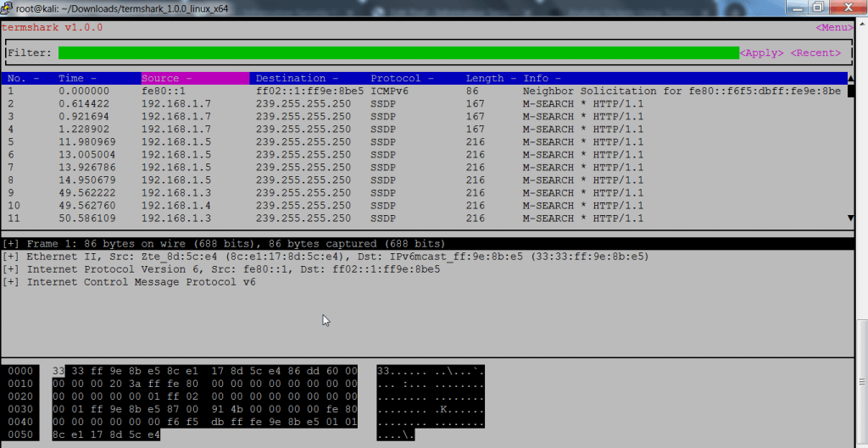This screenshot has width=868, height=448.
Task: Click Length value 167 of packet 2
Action: click(x=475, y=104)
